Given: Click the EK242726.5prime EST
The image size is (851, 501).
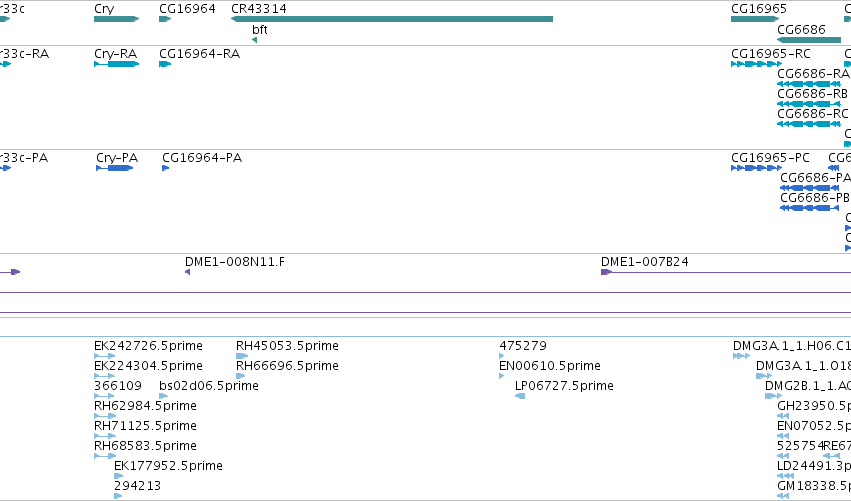Looking at the screenshot, I should tap(104, 356).
